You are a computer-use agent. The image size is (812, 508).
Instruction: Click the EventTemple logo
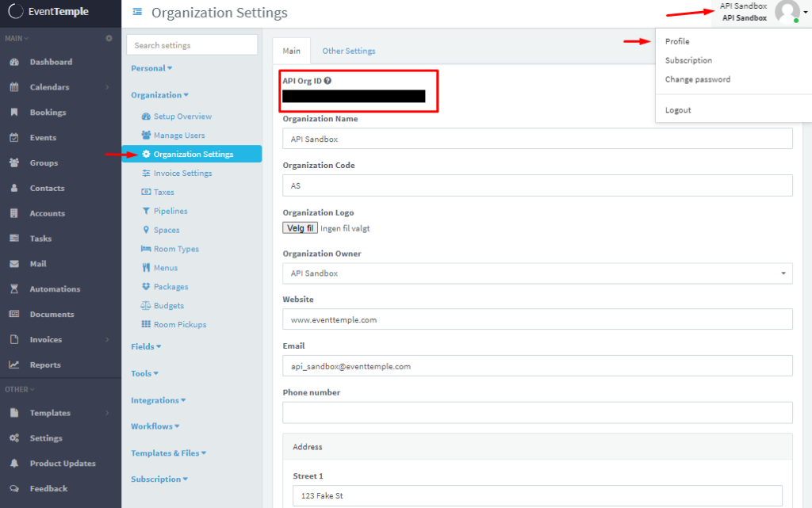pos(48,11)
